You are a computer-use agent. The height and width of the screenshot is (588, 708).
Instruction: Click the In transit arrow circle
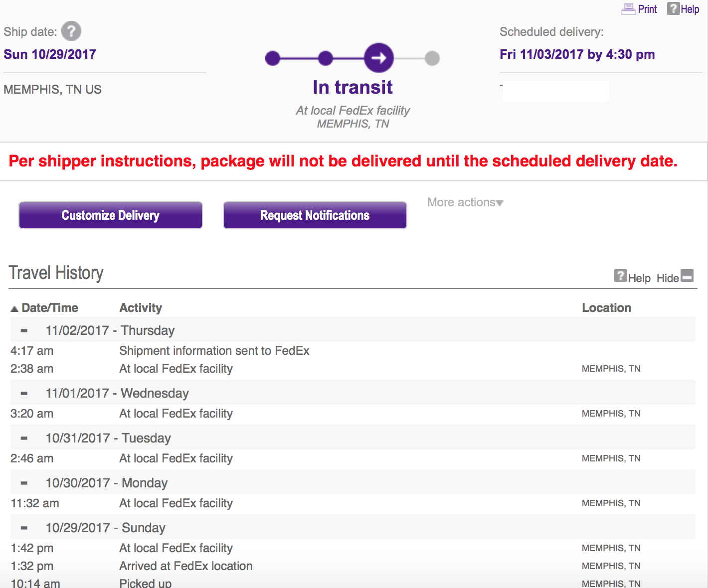click(379, 58)
